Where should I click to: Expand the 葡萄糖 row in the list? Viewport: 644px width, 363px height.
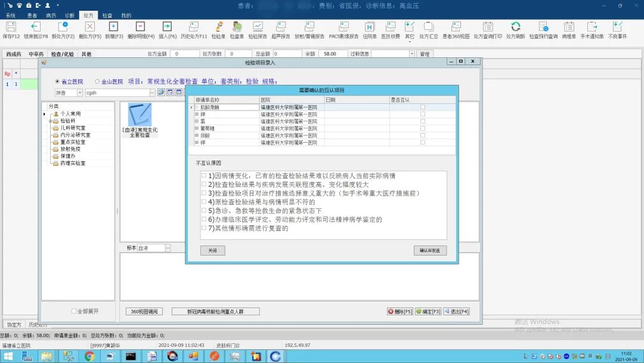pyautogui.click(x=197, y=128)
